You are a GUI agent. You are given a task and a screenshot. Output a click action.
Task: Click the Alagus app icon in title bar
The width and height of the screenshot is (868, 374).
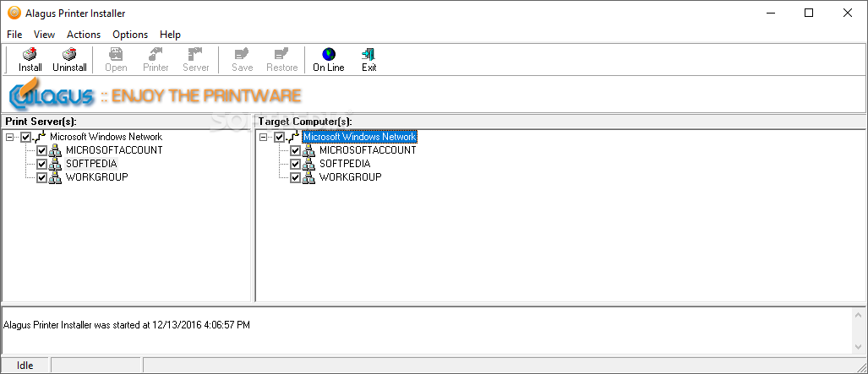point(14,13)
